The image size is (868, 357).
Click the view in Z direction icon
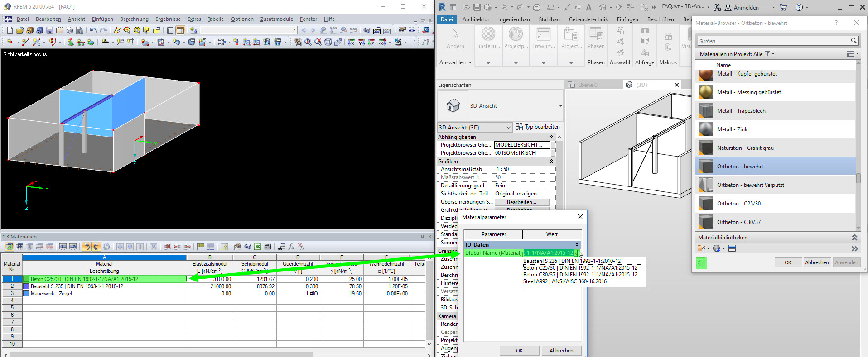[x=371, y=42]
